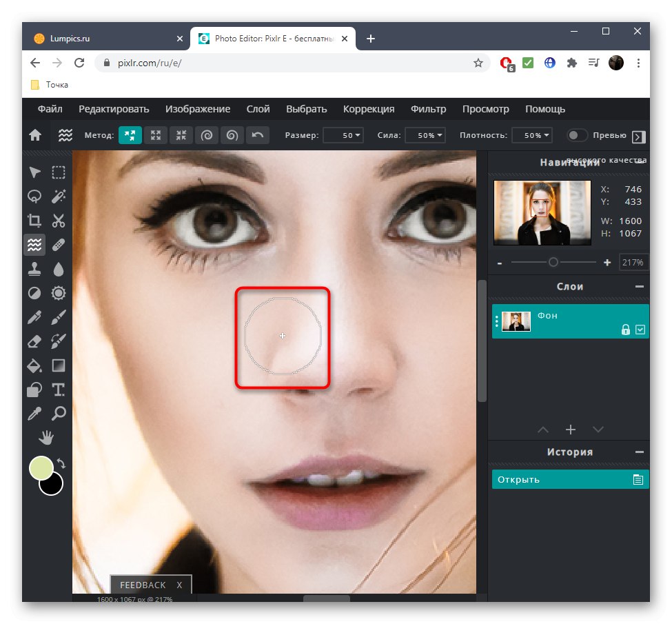Switch to the Hand pan tool
This screenshot has width=672, height=624.
[47, 437]
